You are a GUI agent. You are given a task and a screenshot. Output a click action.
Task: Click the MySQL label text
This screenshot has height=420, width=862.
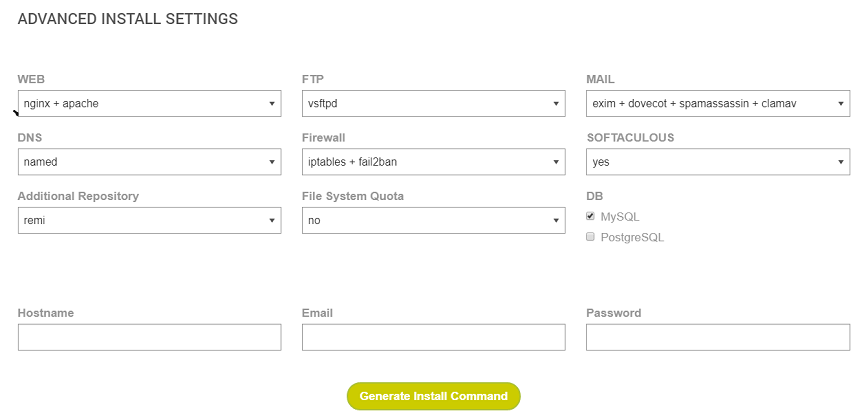(620, 216)
